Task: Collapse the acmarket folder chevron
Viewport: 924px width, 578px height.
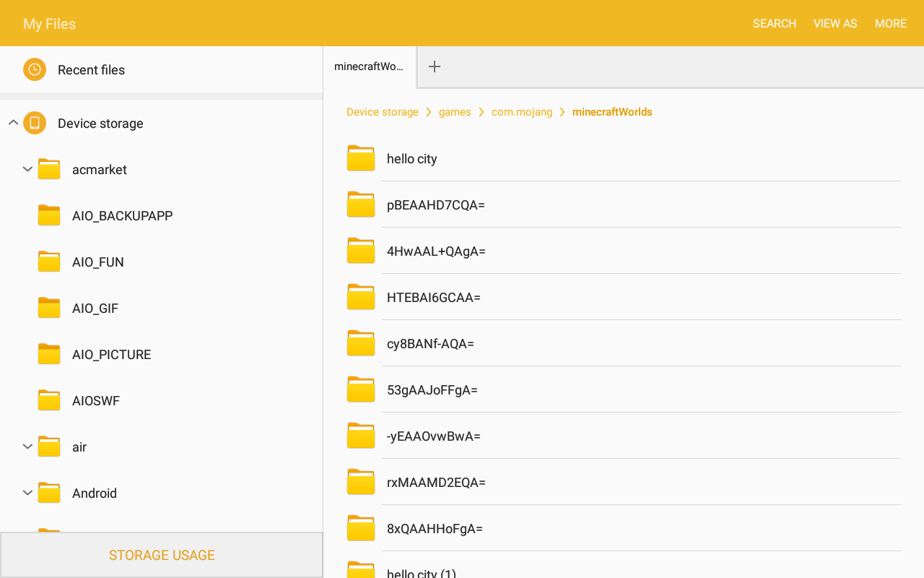Action: pos(27,169)
